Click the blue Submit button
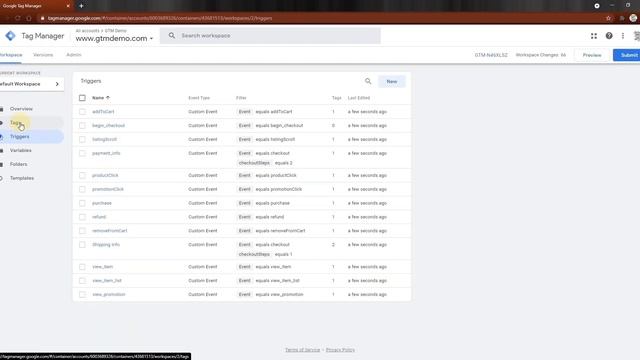 [x=627, y=55]
